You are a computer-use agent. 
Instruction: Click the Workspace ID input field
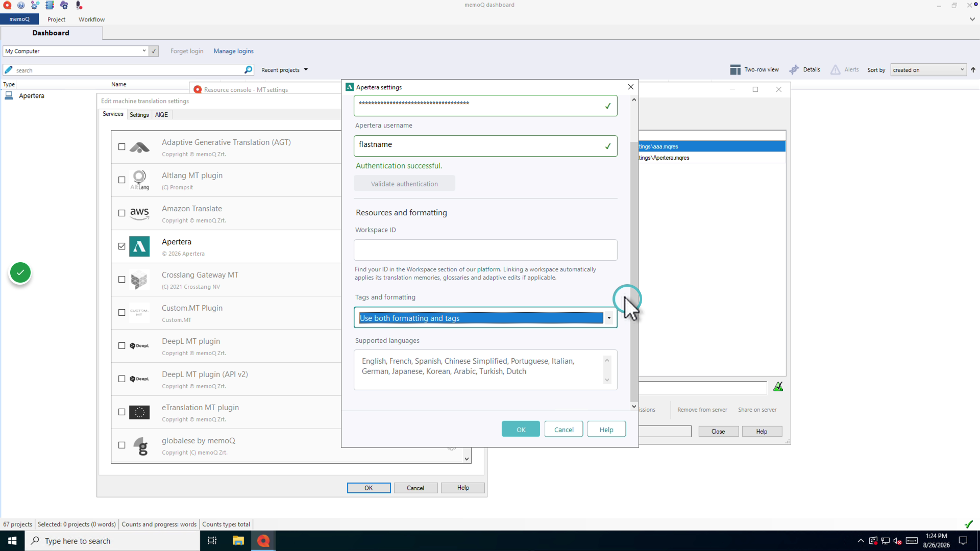coord(485,250)
